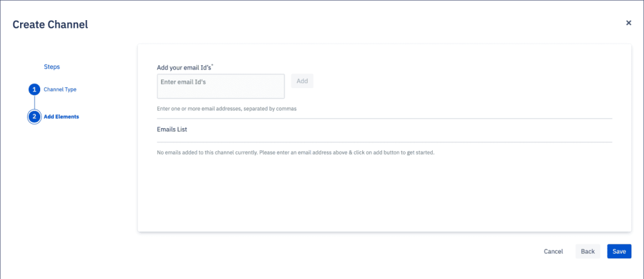644x279 pixels.
Task: Focus the Enter email Id's text box
Action: point(221,86)
